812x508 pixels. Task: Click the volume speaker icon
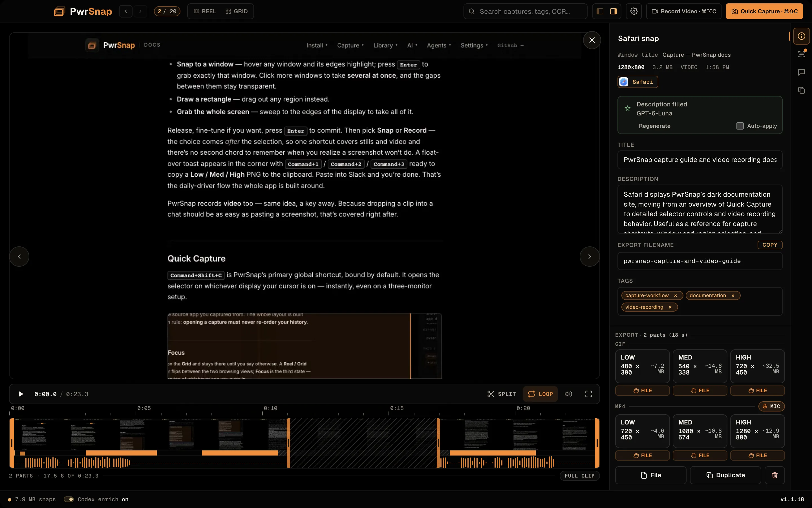(x=568, y=394)
